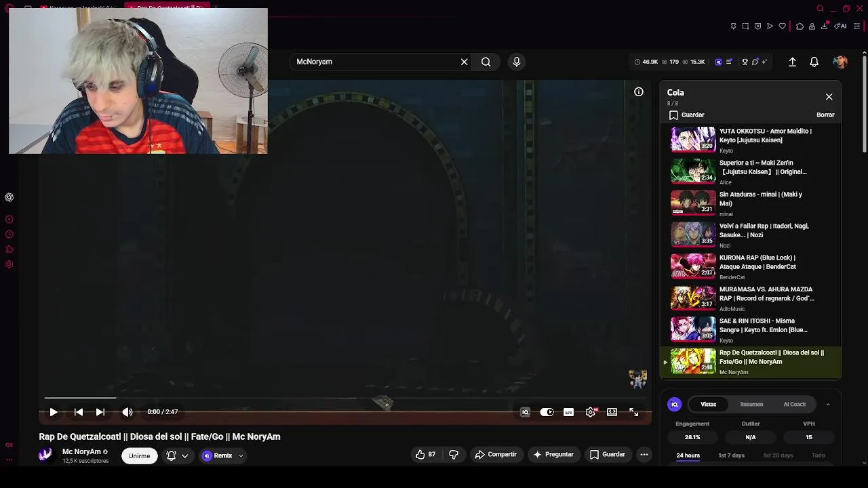Open the notifications bell
This screenshot has height=488, width=868.
click(814, 62)
